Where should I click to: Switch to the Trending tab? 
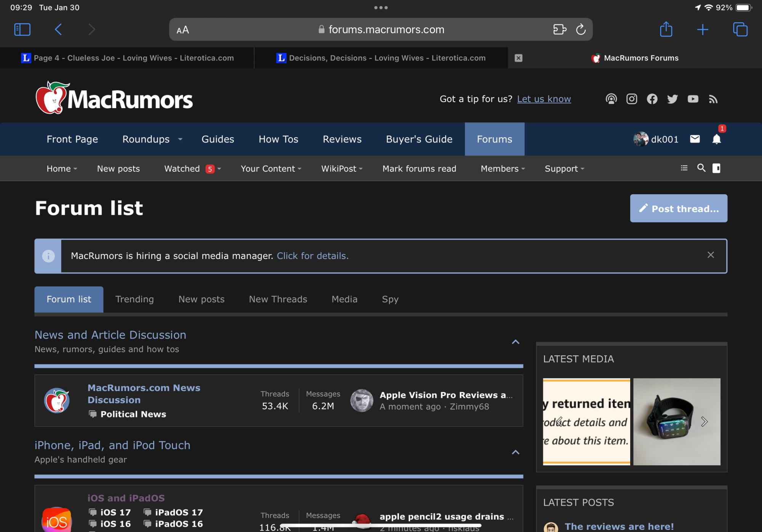pos(134,299)
